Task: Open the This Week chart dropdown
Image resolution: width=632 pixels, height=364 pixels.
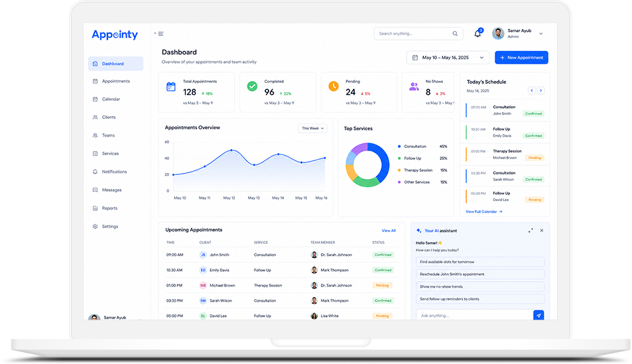Action: [313, 129]
